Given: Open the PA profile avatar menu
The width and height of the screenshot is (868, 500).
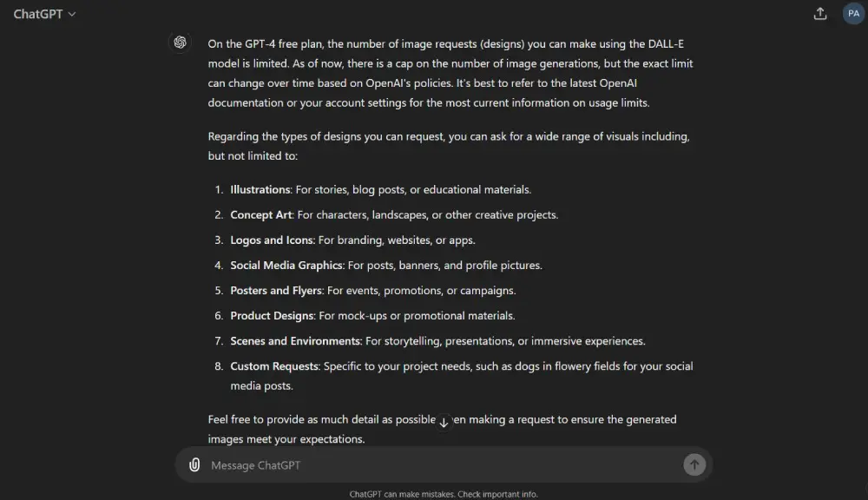Looking at the screenshot, I should point(853,13).
